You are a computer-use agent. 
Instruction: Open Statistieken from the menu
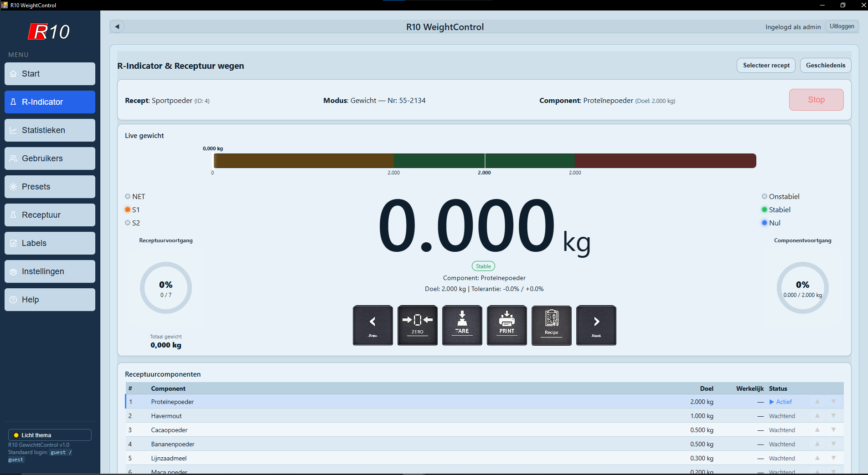coord(49,130)
